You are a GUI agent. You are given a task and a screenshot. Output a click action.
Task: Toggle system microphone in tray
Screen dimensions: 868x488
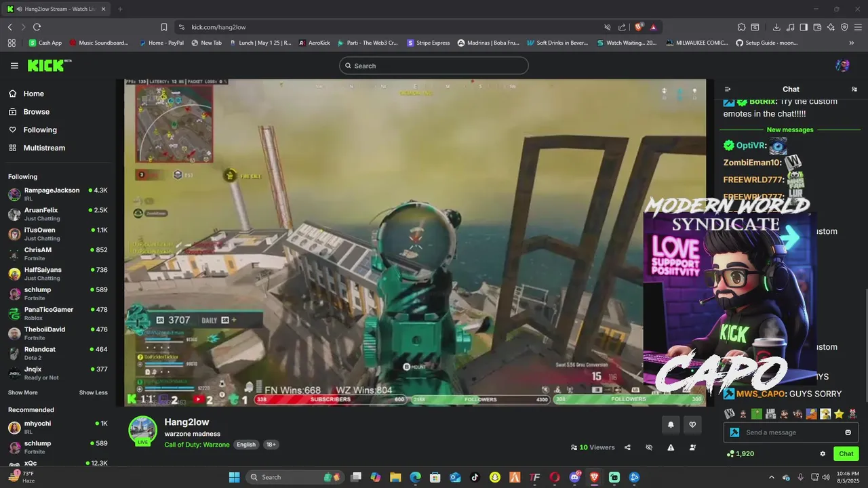801,477
